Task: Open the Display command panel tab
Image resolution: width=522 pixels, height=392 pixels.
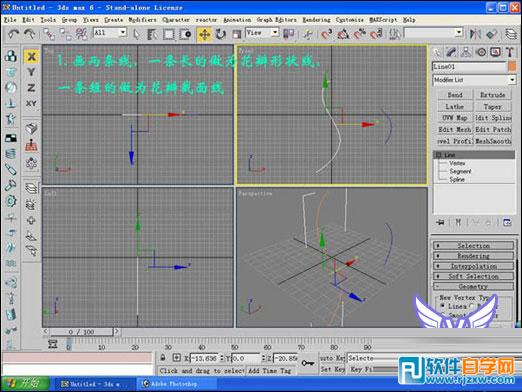Action: (x=495, y=52)
